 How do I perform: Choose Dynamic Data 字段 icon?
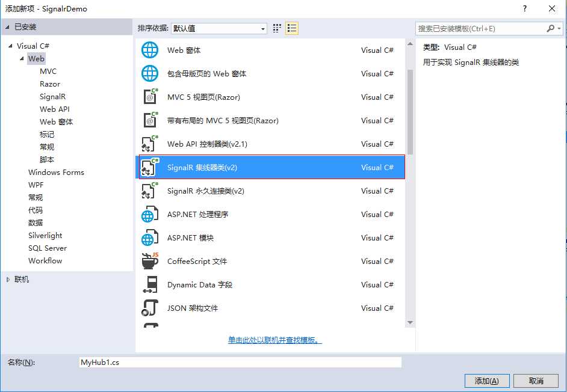coord(150,285)
